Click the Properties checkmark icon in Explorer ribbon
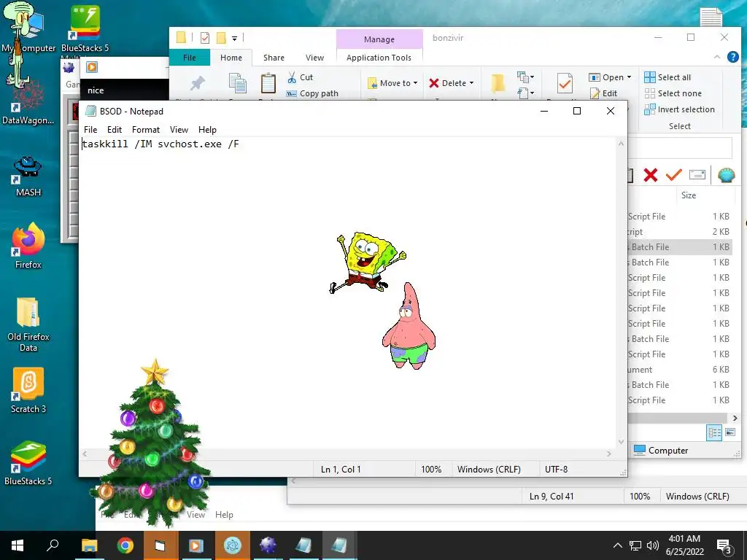The width and height of the screenshot is (747, 560). 565,83
